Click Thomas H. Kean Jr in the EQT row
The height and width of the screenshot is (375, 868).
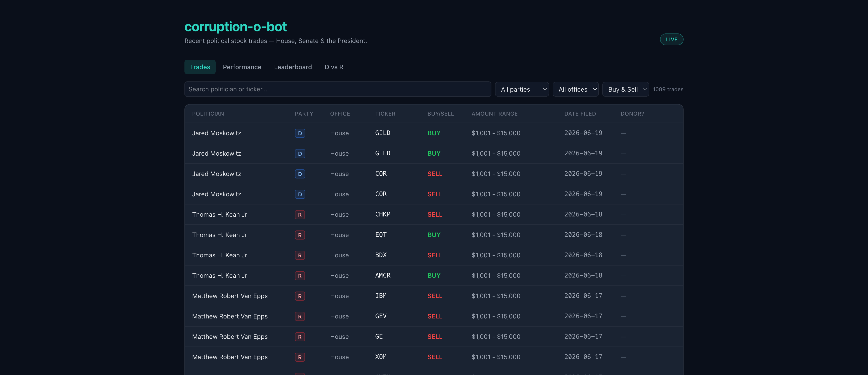coord(219,235)
